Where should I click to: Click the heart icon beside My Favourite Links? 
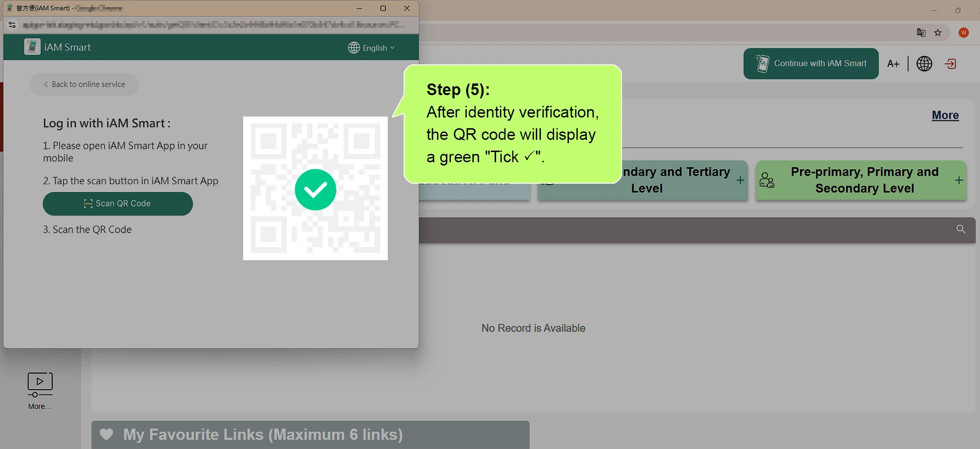coord(106,435)
